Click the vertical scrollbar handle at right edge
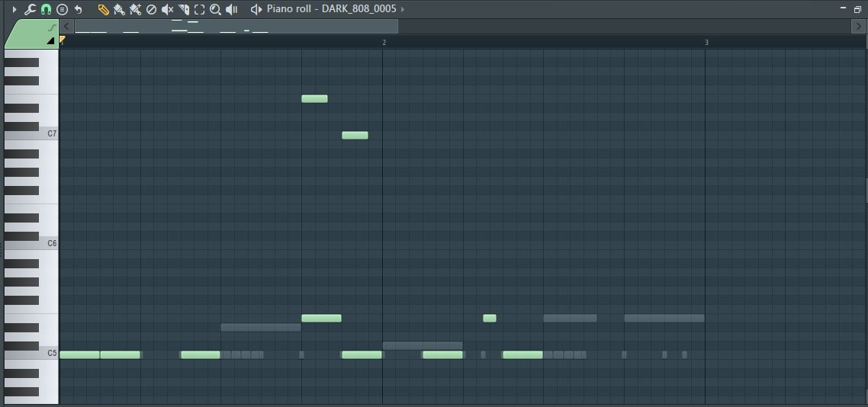The width and height of the screenshot is (868, 407). (866, 191)
